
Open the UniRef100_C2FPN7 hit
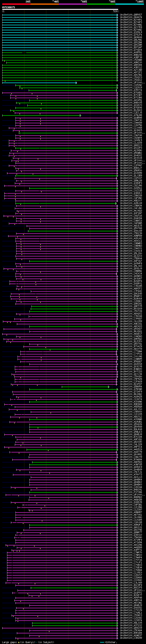coord(131,165)
